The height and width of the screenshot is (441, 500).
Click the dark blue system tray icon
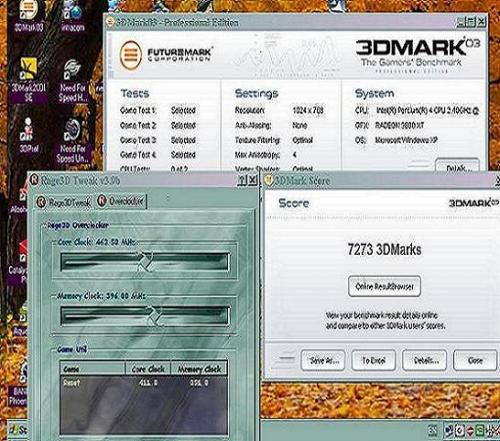(449, 431)
